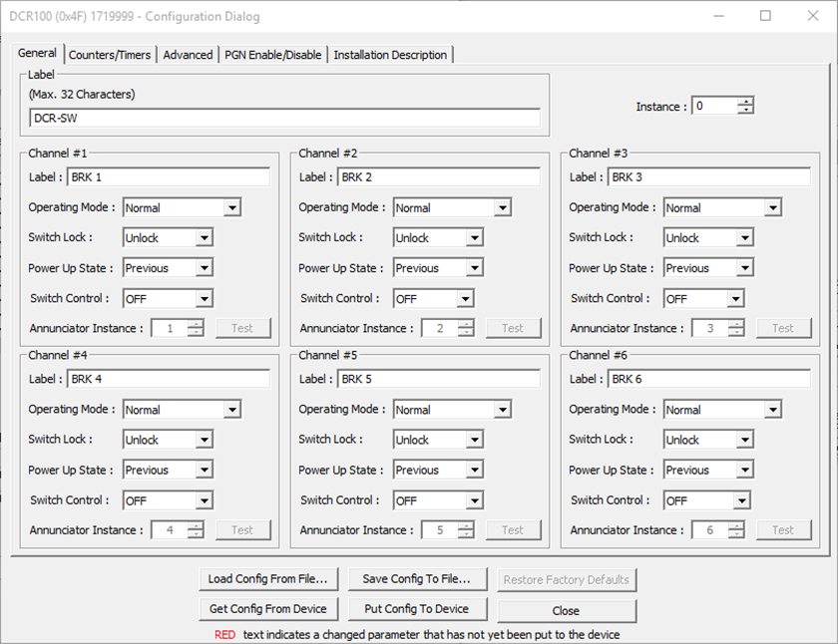Screen dimensions: 838x644
Task: Expand Channel #5 Operating Mode dropdown
Action: (x=502, y=410)
